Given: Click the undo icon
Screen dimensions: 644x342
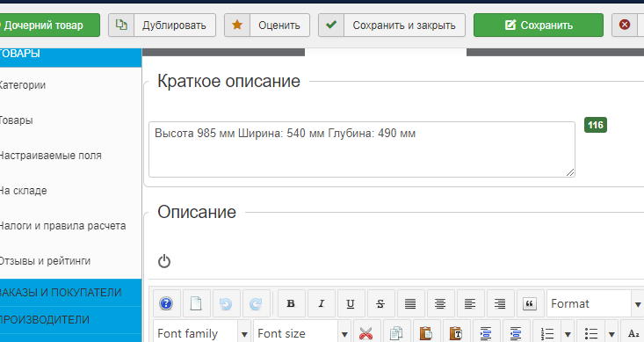Looking at the screenshot, I should coord(226,304).
